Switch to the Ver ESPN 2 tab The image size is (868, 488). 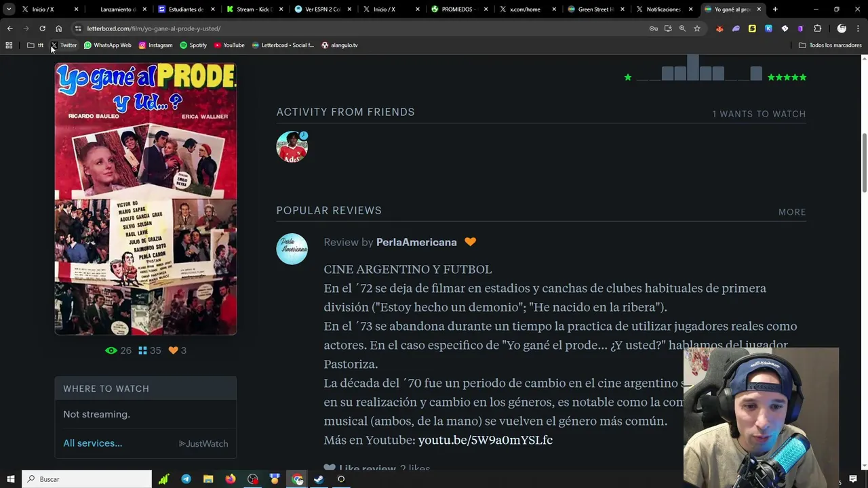323,9
